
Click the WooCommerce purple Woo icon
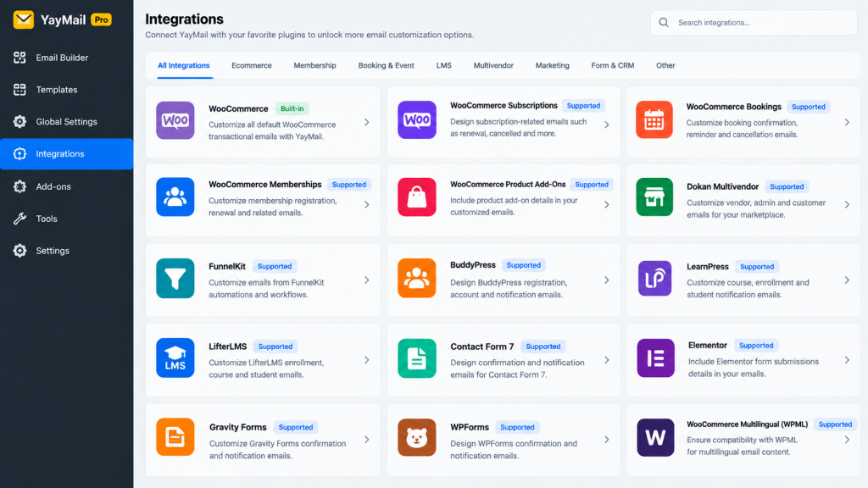click(x=175, y=120)
